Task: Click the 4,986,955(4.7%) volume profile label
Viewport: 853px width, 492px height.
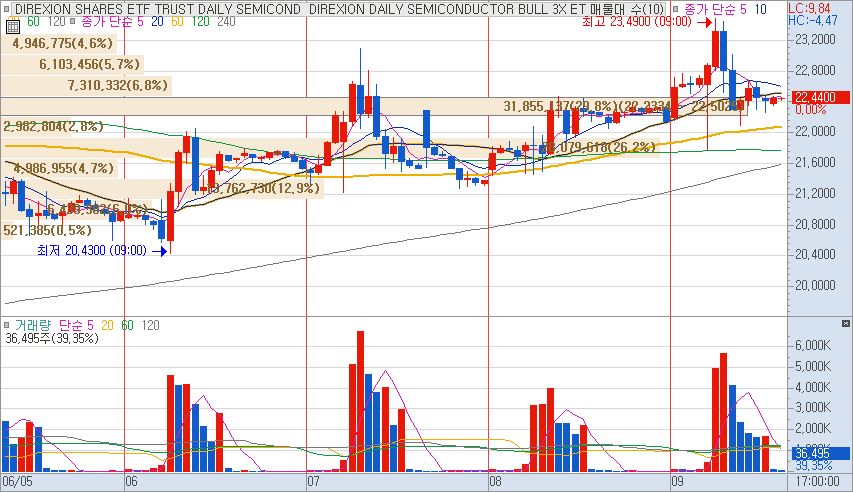Action: coord(64,168)
